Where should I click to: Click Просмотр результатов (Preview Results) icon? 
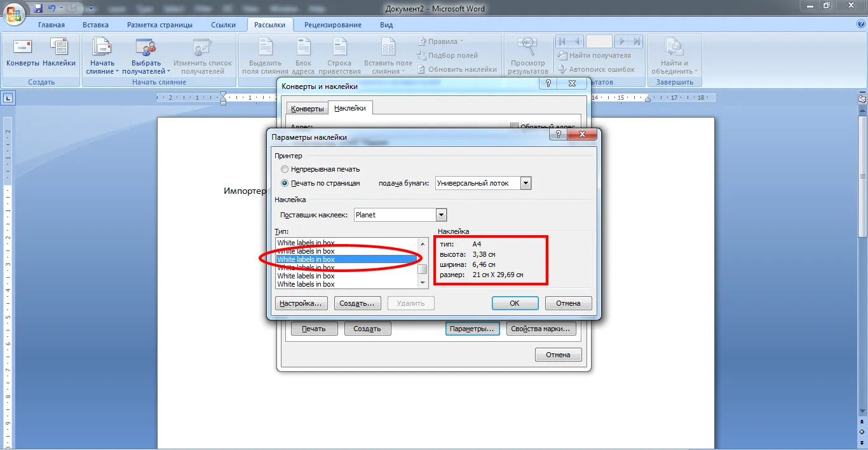click(527, 56)
